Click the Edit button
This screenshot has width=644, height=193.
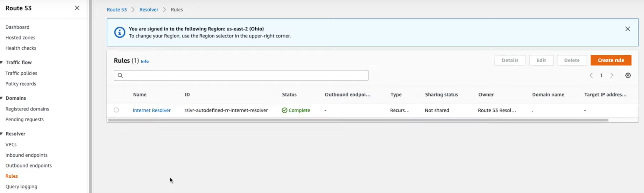(x=541, y=60)
